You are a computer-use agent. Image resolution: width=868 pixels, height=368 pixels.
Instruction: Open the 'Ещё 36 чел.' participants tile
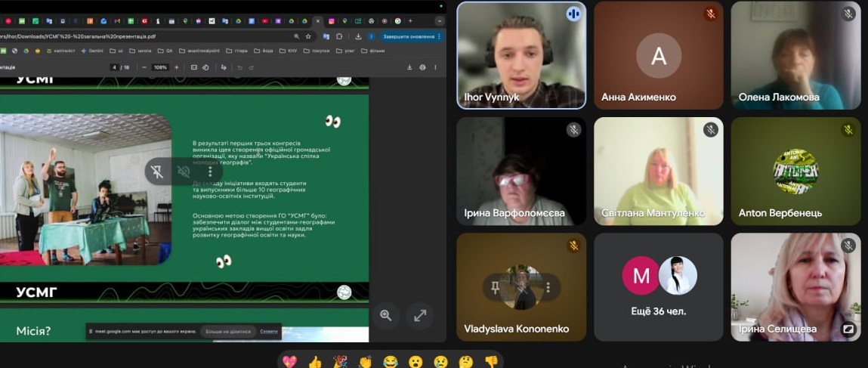[x=658, y=286]
